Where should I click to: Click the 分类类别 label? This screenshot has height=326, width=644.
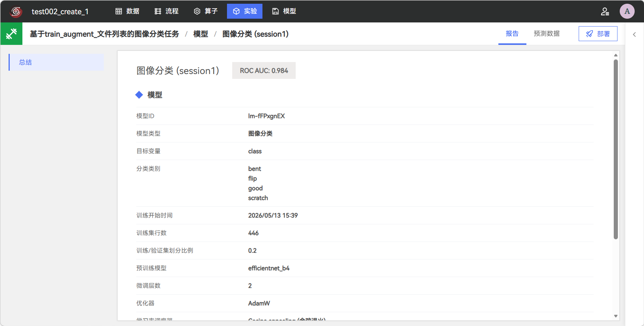click(148, 169)
